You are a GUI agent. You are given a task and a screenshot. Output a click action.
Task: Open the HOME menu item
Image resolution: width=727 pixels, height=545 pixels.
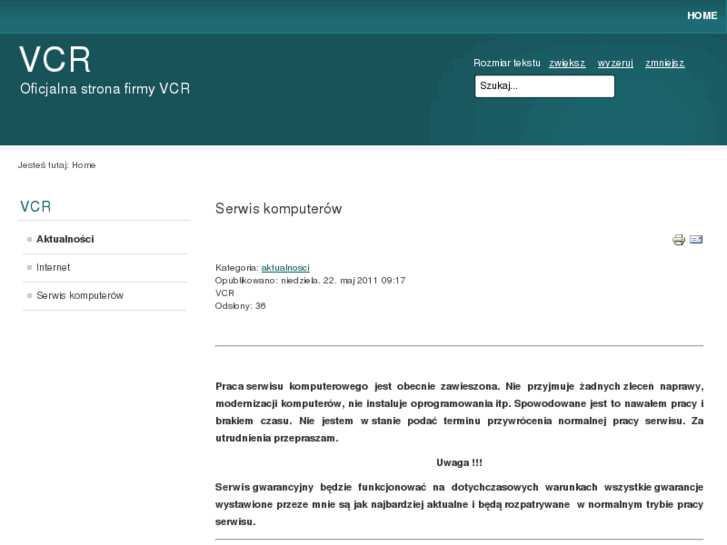click(x=702, y=16)
